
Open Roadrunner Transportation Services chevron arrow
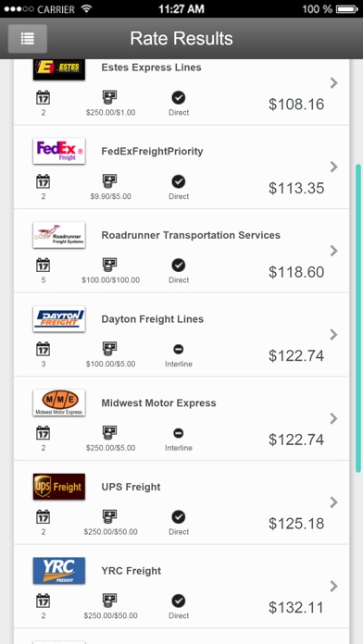(333, 251)
